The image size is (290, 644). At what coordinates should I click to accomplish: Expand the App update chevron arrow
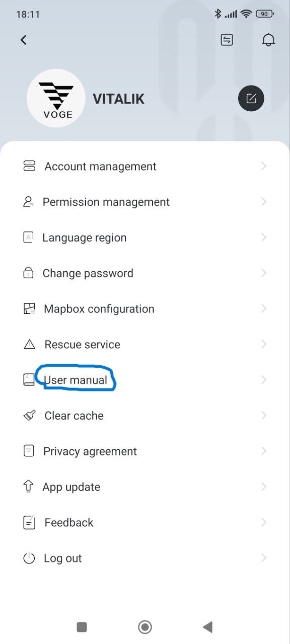(x=264, y=487)
